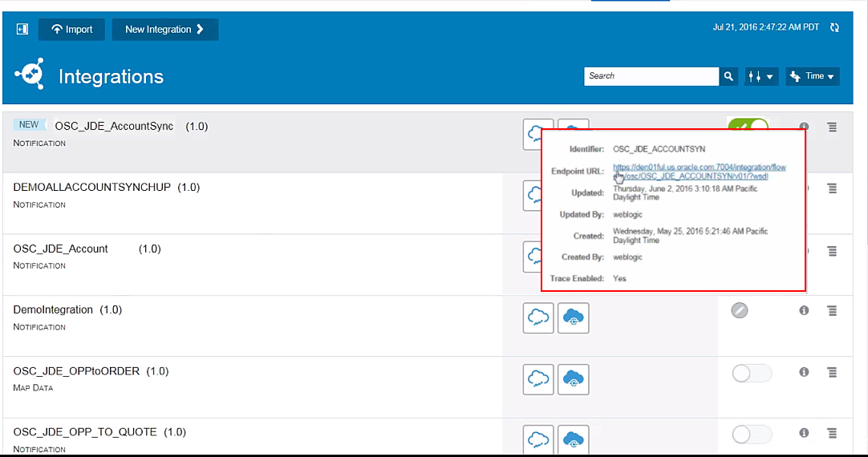
Task: Select identifier value OSC_JDE_ACCOUNTSYN in popup
Action: tap(659, 149)
